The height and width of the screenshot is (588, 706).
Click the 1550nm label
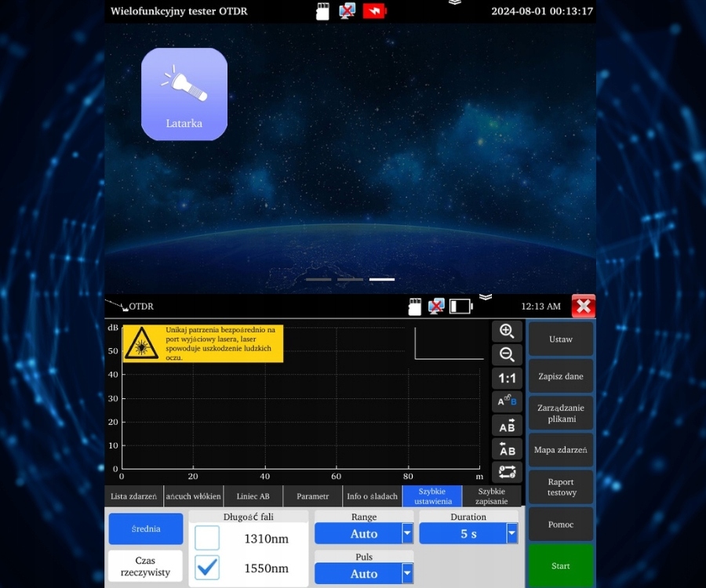coord(266,568)
